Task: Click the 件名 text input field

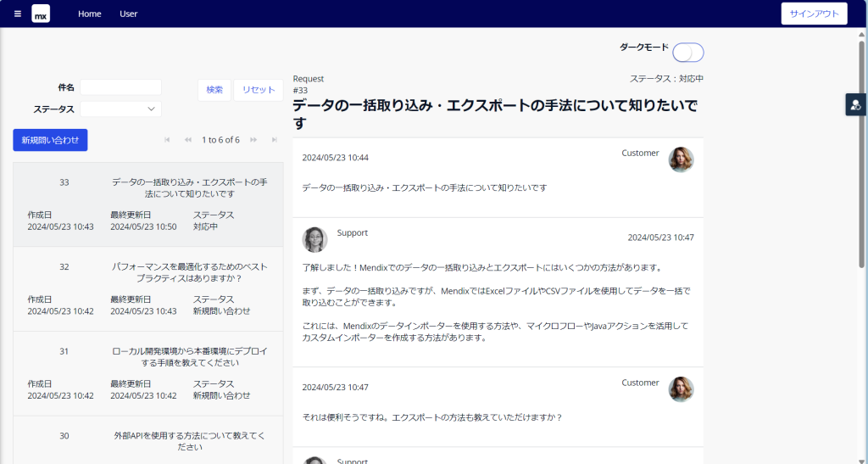Action: 121,87
